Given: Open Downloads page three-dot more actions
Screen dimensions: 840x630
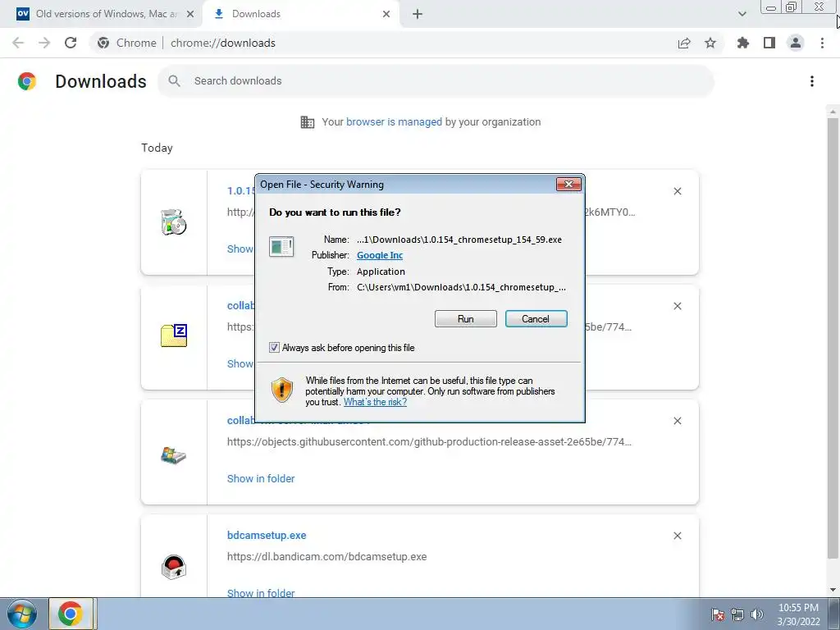Looking at the screenshot, I should [x=812, y=81].
